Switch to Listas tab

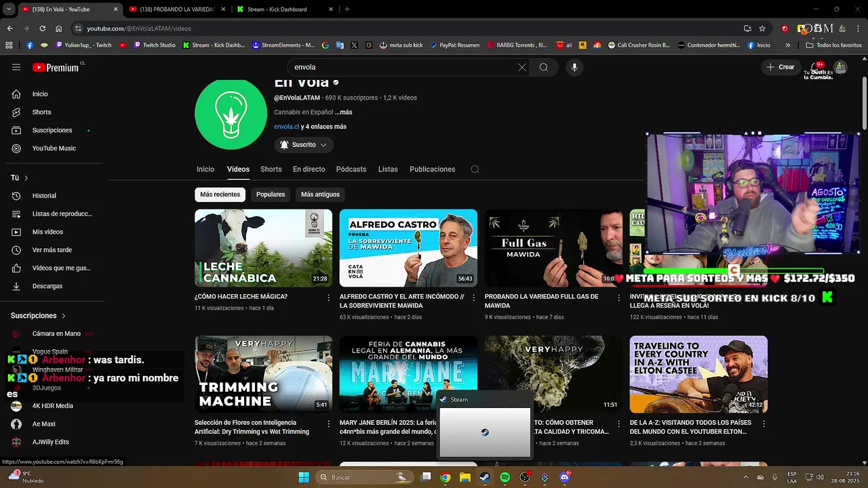[x=388, y=169]
